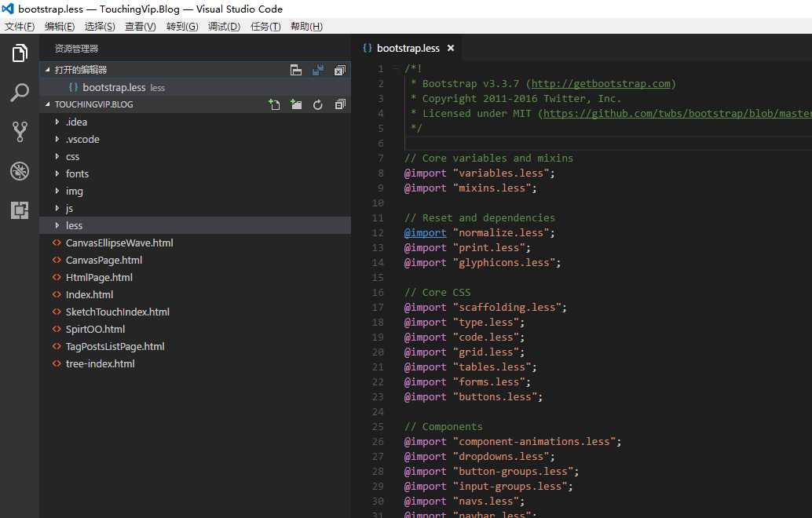Expand the img folder
The height and width of the screenshot is (518, 812).
pos(57,191)
